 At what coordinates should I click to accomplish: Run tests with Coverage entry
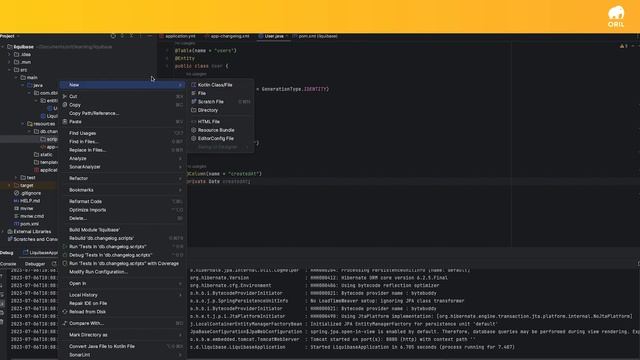(122, 263)
